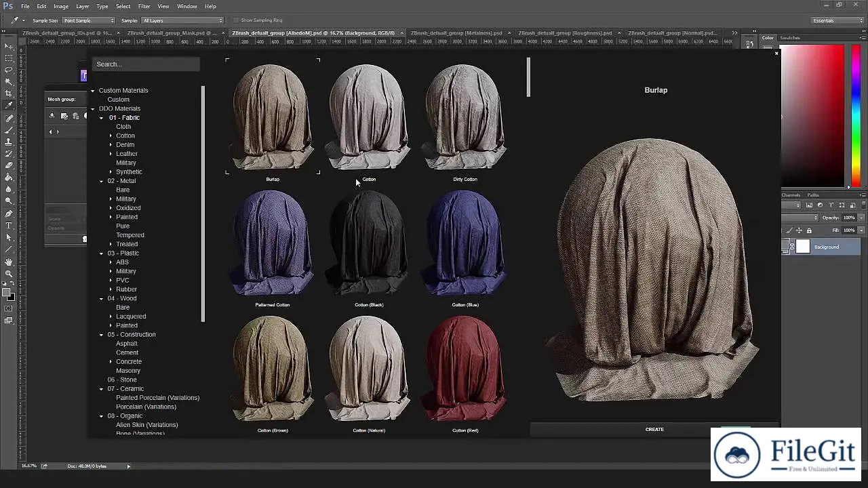Select the History Brush tool
The width and height of the screenshot is (868, 488).
9,153
